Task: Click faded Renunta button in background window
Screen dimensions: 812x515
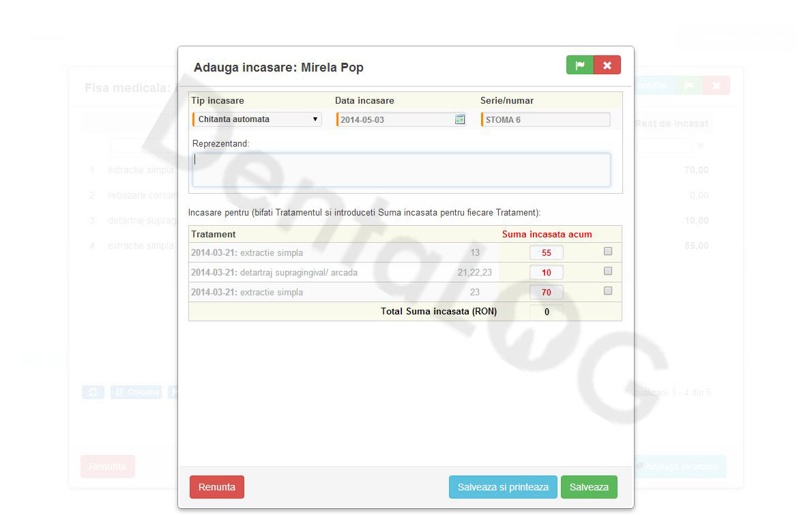Action: tap(108, 467)
